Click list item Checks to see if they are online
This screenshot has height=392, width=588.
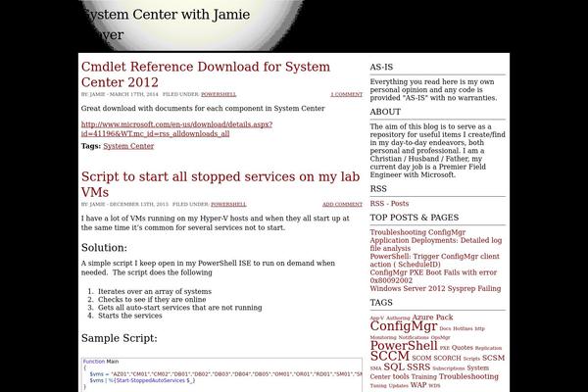(x=152, y=299)
